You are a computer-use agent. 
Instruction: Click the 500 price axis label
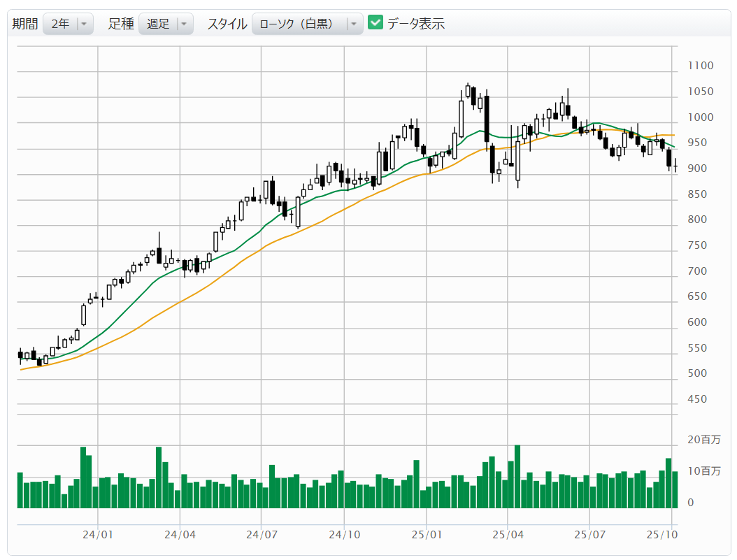click(698, 373)
